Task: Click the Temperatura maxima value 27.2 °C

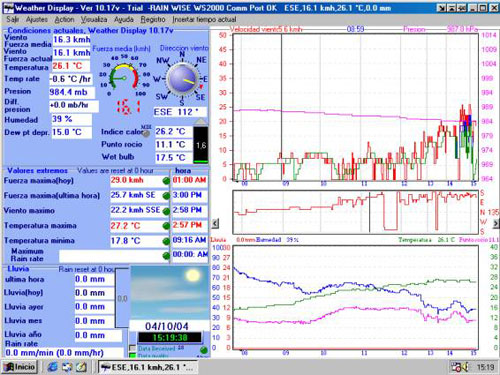Action: click(x=136, y=226)
